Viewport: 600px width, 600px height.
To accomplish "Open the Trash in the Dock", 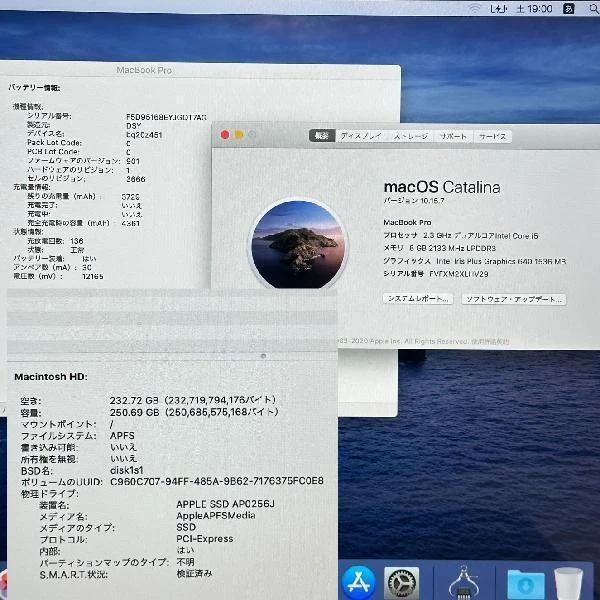I will 568,584.
